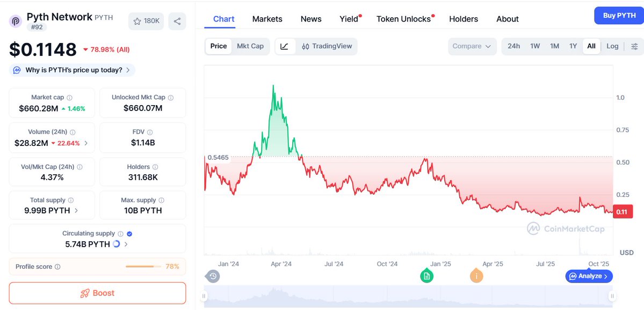Click the history clock marker below chart
The width and height of the screenshot is (644, 310).
point(212,276)
